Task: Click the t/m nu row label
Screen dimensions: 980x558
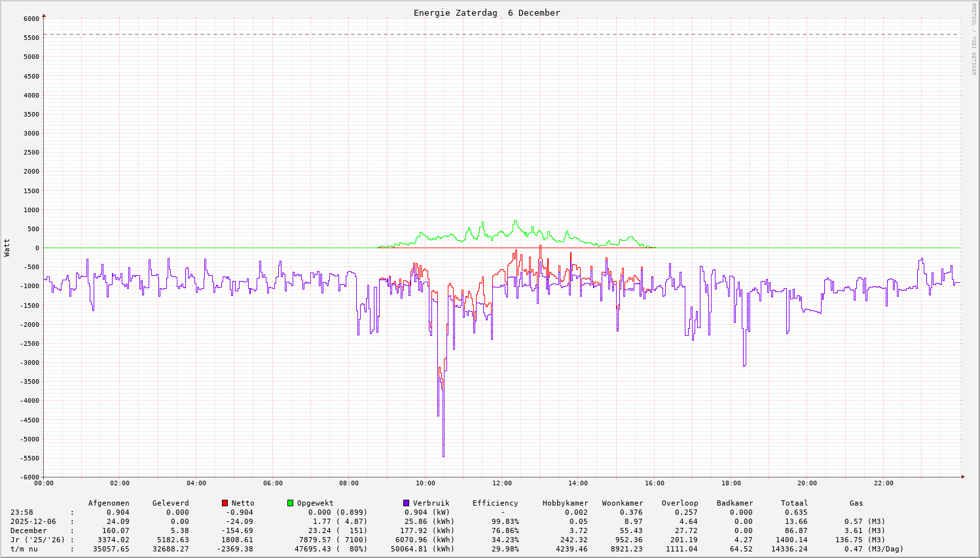Action: [24, 549]
